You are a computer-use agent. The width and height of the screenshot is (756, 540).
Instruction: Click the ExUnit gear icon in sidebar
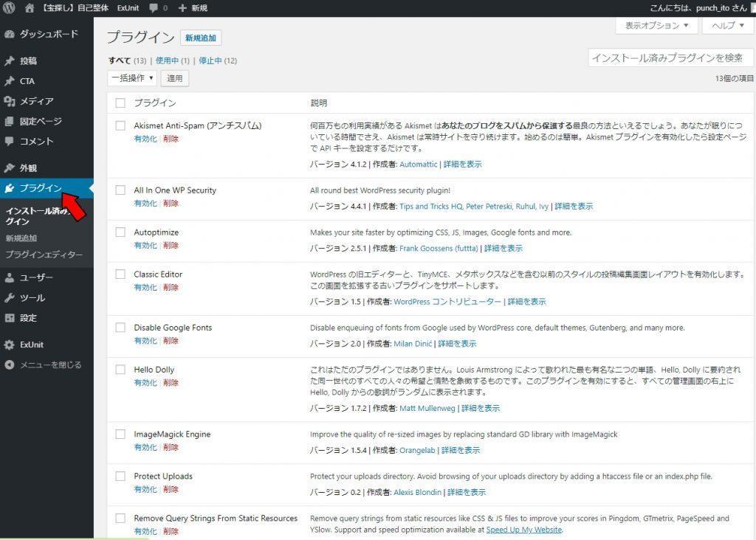click(9, 345)
